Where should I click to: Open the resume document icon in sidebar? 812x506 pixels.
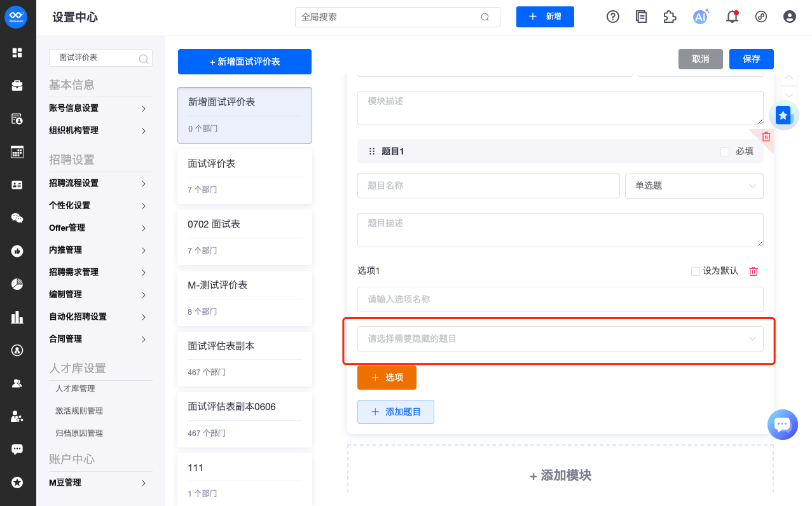coord(17,119)
